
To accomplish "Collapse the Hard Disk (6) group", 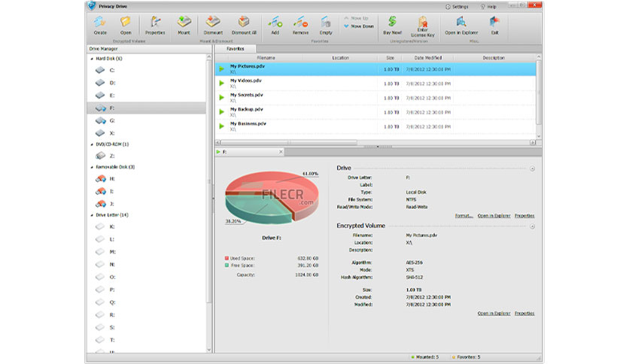I will (x=92, y=59).
